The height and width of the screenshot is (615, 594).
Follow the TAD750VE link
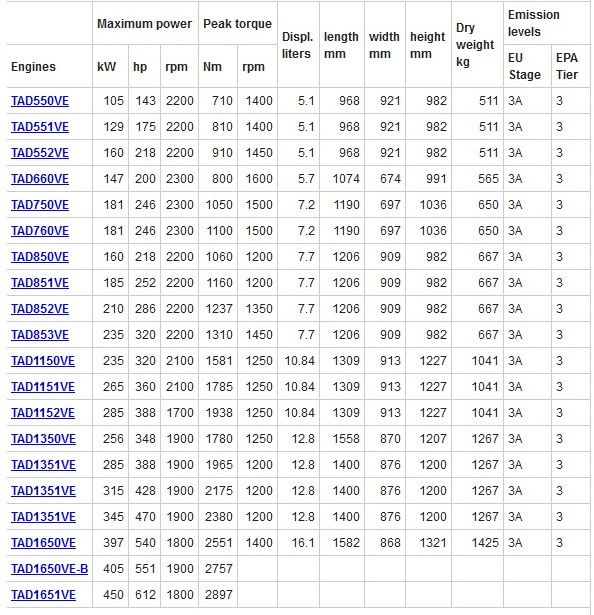[x=40, y=205]
